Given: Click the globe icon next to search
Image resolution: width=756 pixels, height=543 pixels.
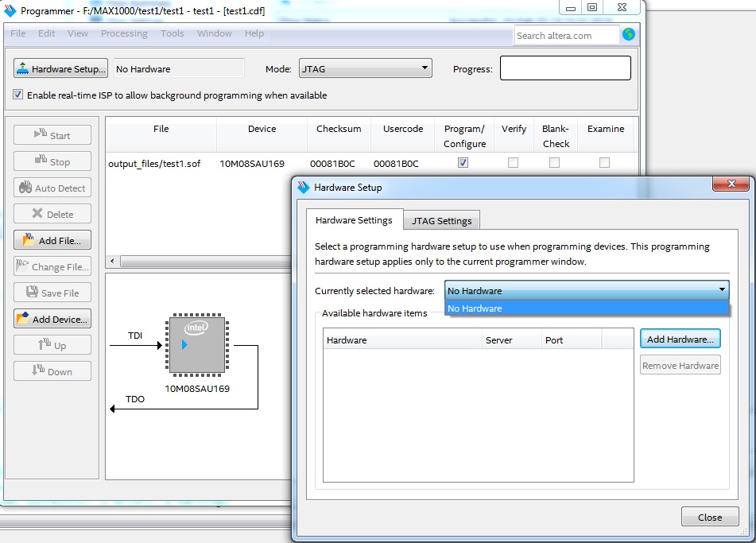Looking at the screenshot, I should click(x=628, y=34).
